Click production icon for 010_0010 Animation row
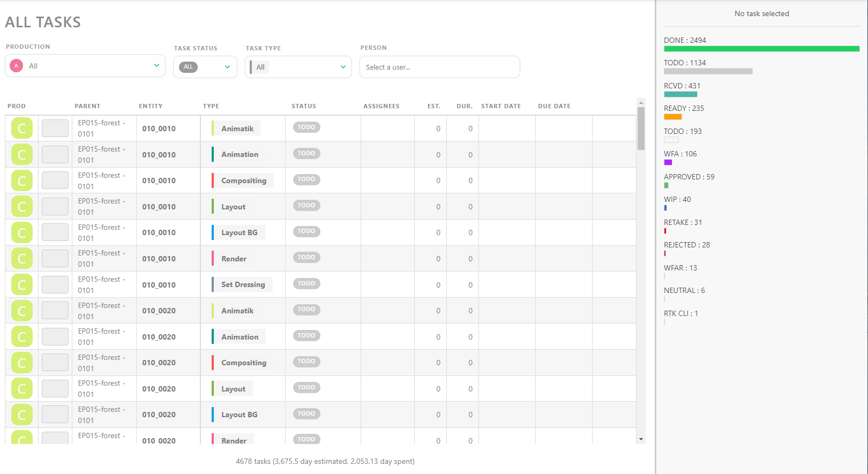The width and height of the screenshot is (868, 474). [22, 154]
